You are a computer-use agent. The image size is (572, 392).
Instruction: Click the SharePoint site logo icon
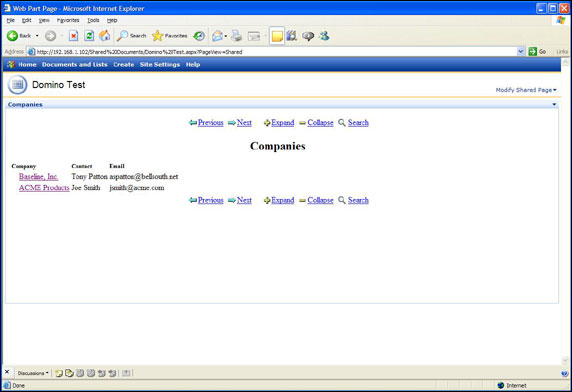11,65
